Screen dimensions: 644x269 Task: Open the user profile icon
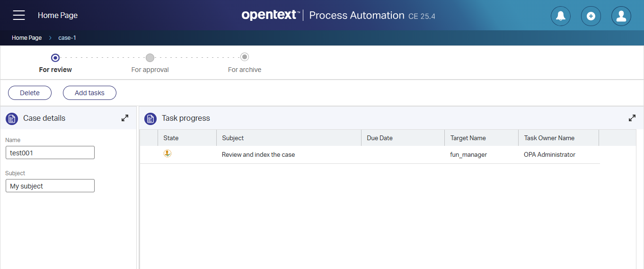[x=621, y=16]
